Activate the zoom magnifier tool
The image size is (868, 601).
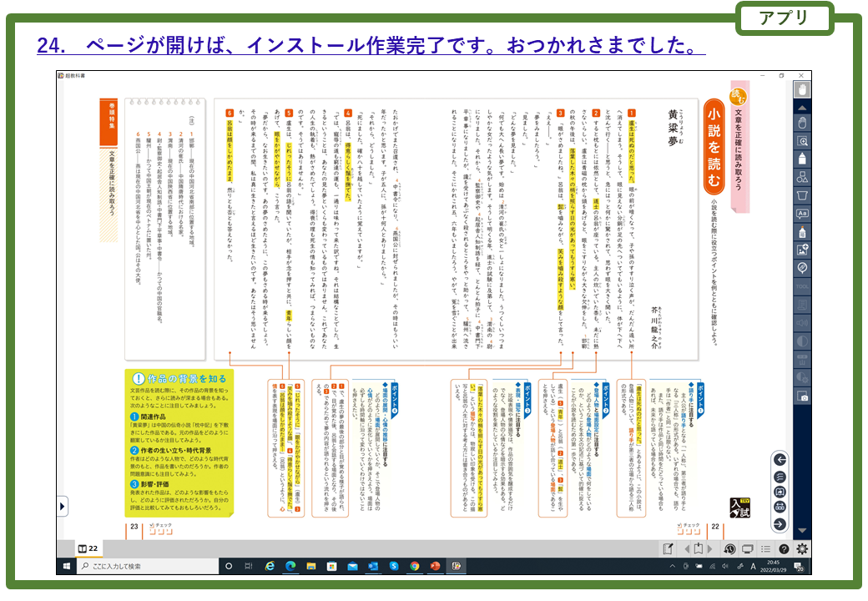802,141
